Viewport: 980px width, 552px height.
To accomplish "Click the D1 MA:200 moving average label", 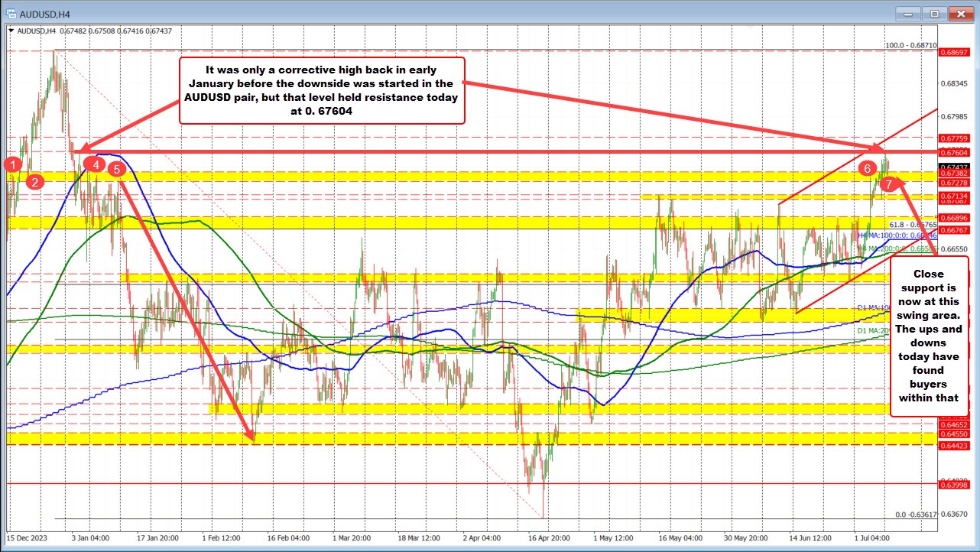I will pos(871,331).
